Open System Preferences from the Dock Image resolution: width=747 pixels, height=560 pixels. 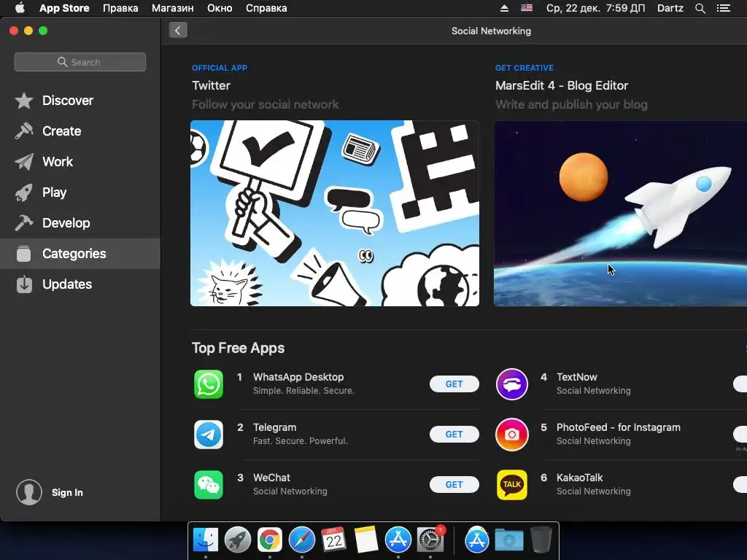tap(430, 540)
